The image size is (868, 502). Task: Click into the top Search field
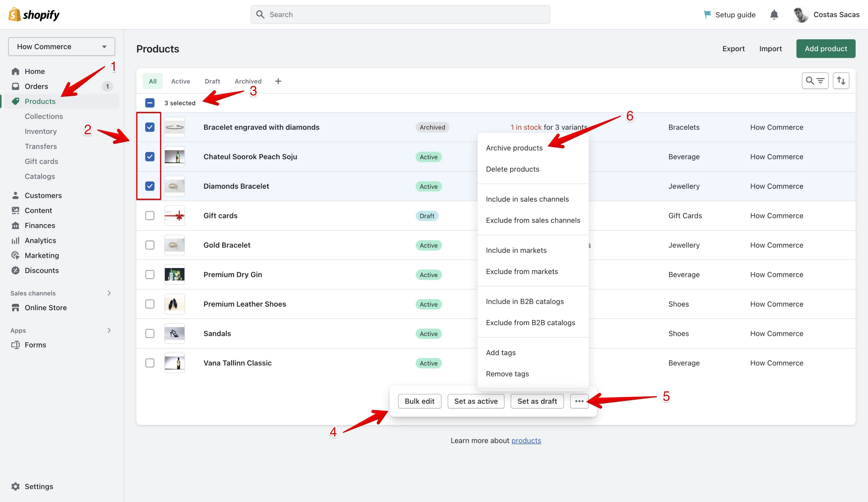tap(400, 14)
